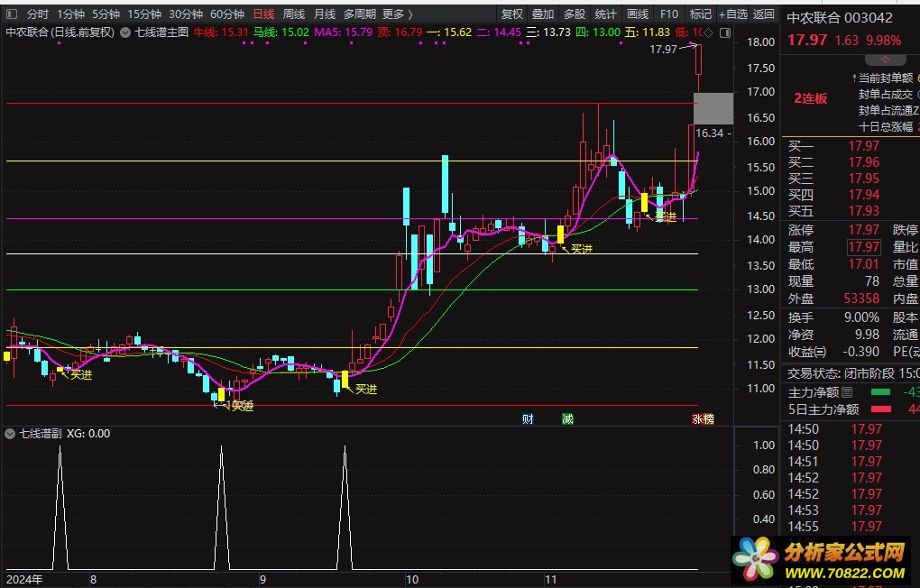The width and height of the screenshot is (920, 588).
Task: Click the 买一 price 17.97
Action: tap(864, 146)
